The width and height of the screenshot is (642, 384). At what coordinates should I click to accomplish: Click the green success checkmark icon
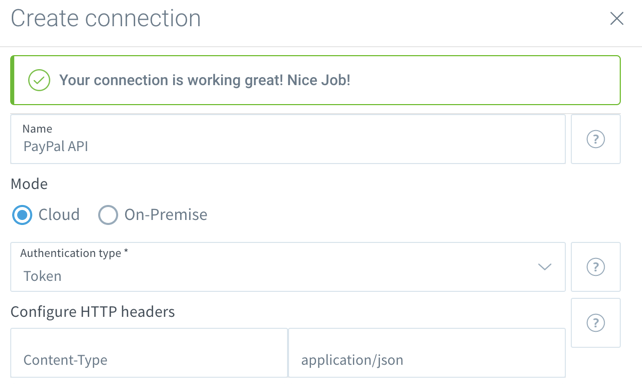[39, 80]
